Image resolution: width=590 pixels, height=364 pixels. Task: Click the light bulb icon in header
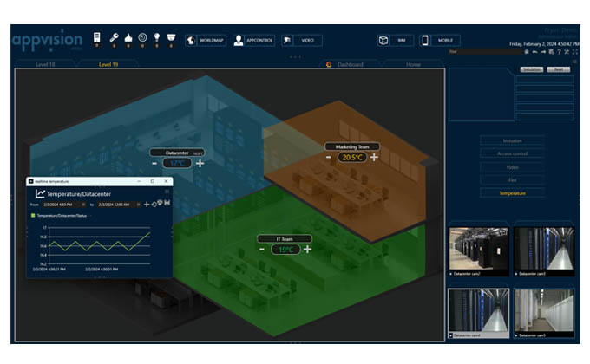click(156, 37)
